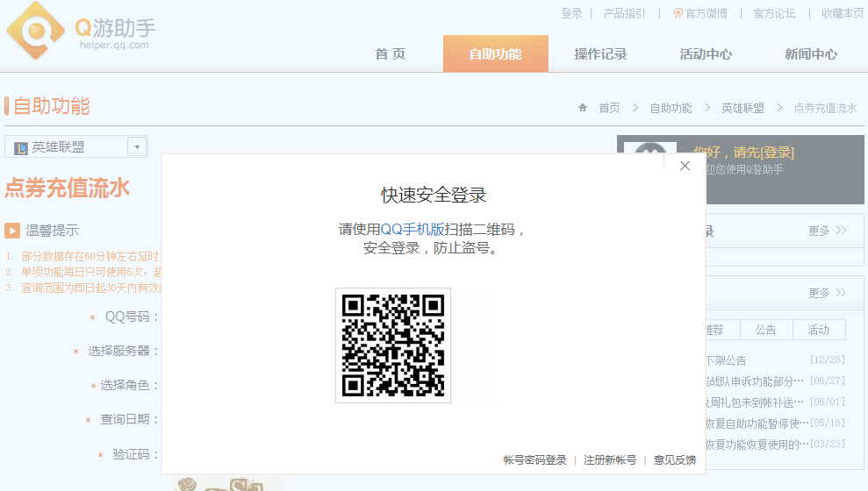This screenshot has width=868, height=491.
Task: Click the QQ手机版 link in the dialog
Action: 412,229
